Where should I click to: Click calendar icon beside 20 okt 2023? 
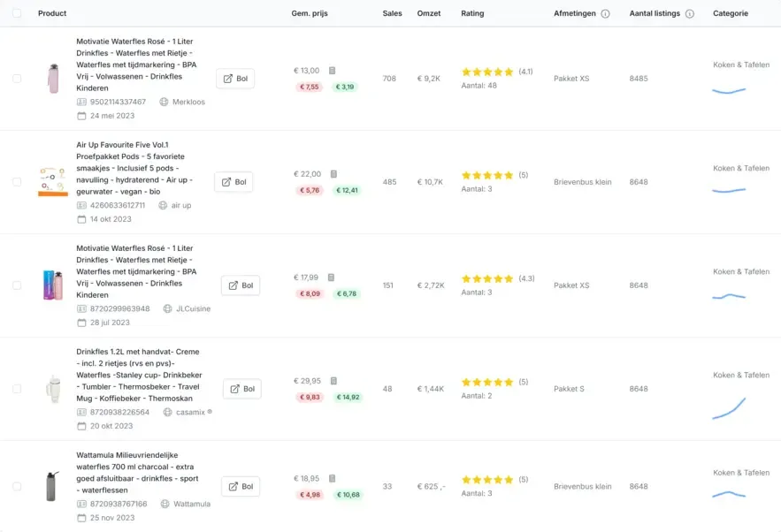pos(81,426)
